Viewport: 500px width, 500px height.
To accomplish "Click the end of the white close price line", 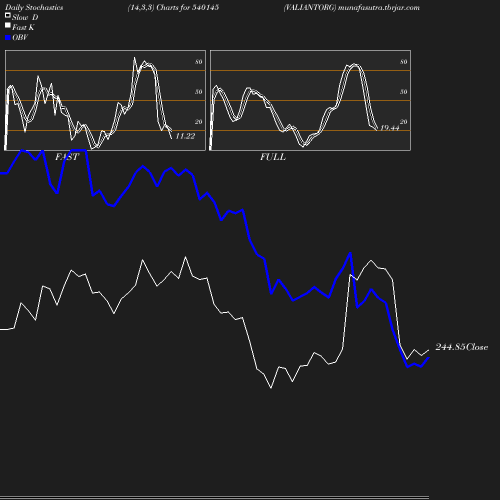I will coord(428,350).
